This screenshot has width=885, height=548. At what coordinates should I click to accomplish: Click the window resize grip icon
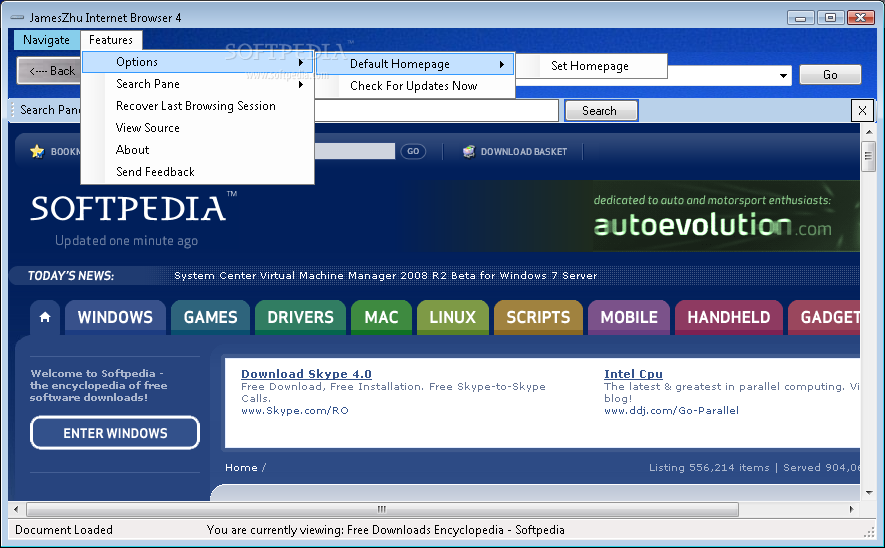869,531
